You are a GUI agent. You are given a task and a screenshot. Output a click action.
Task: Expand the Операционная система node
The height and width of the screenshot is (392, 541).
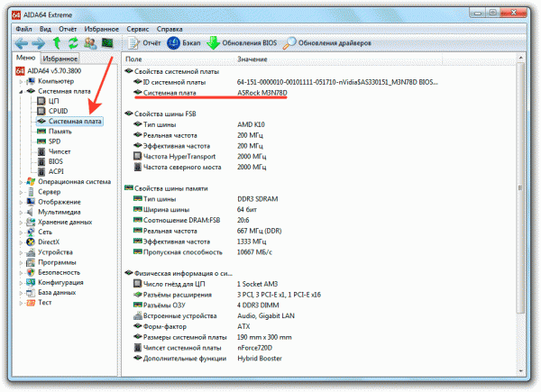pos(21,182)
